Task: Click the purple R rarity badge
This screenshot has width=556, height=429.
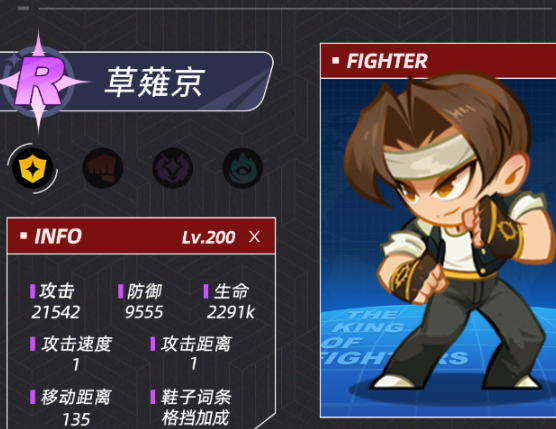Action: (x=40, y=82)
